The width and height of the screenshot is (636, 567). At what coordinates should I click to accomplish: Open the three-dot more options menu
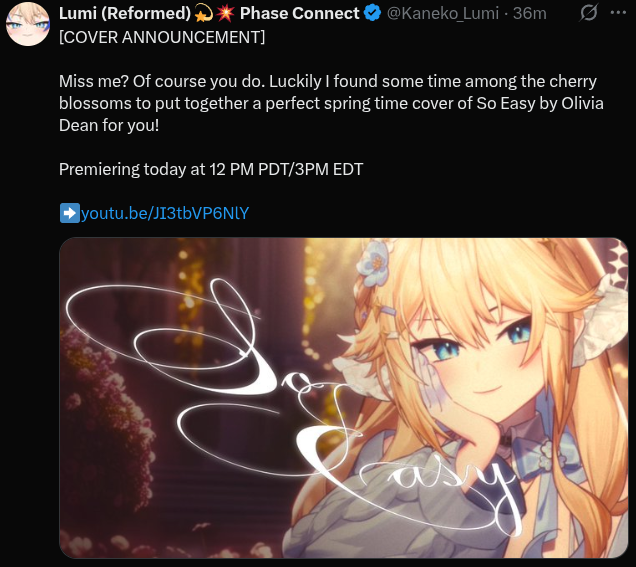(618, 13)
